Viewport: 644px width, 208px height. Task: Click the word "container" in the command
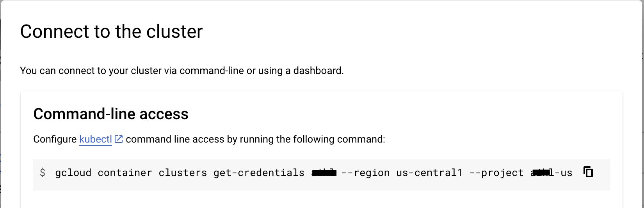pyautogui.click(x=125, y=173)
